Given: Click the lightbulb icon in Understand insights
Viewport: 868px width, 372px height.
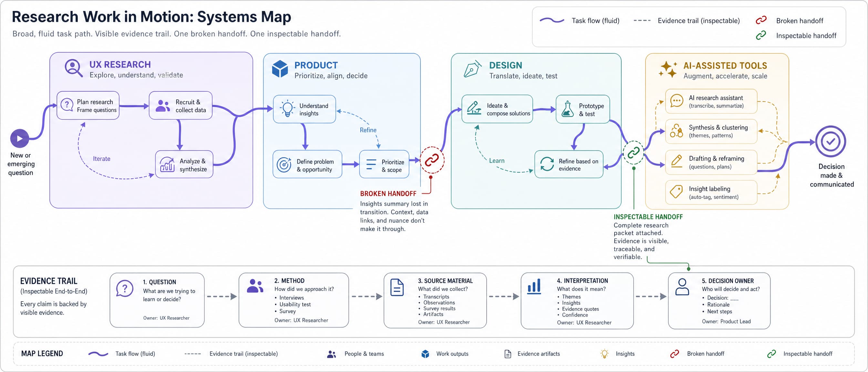Looking at the screenshot, I should coord(287,108).
